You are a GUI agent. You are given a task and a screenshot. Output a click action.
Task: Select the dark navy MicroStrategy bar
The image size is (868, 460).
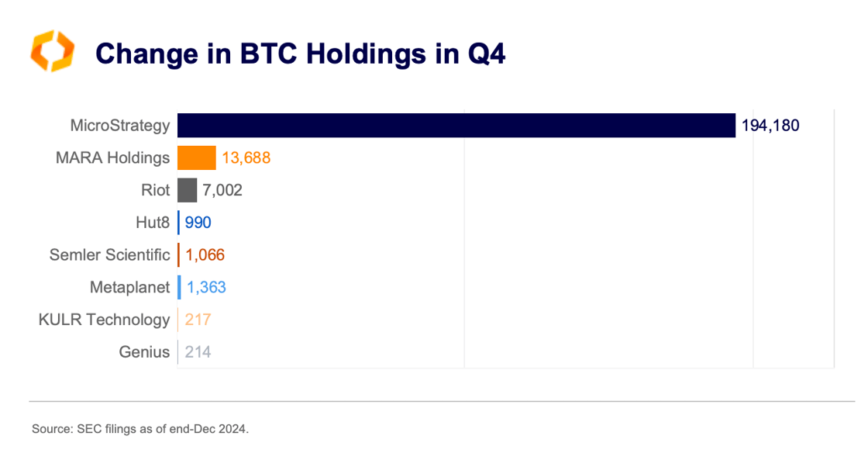[x=456, y=125]
